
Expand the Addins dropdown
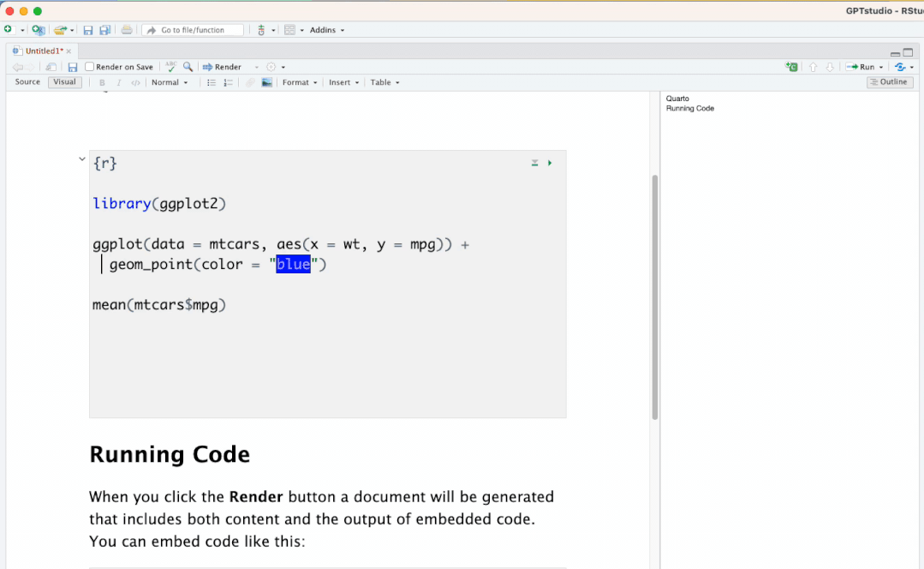click(326, 30)
